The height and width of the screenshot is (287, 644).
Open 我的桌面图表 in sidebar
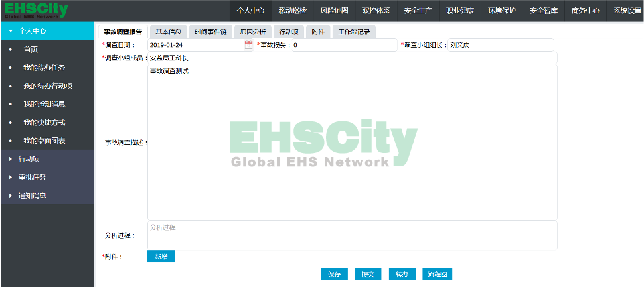click(44, 141)
